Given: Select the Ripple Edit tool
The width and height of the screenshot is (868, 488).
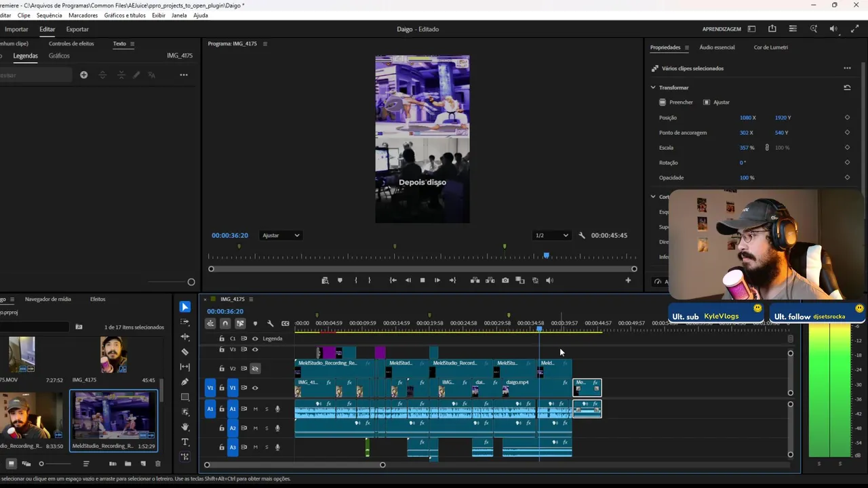Looking at the screenshot, I should tap(185, 337).
